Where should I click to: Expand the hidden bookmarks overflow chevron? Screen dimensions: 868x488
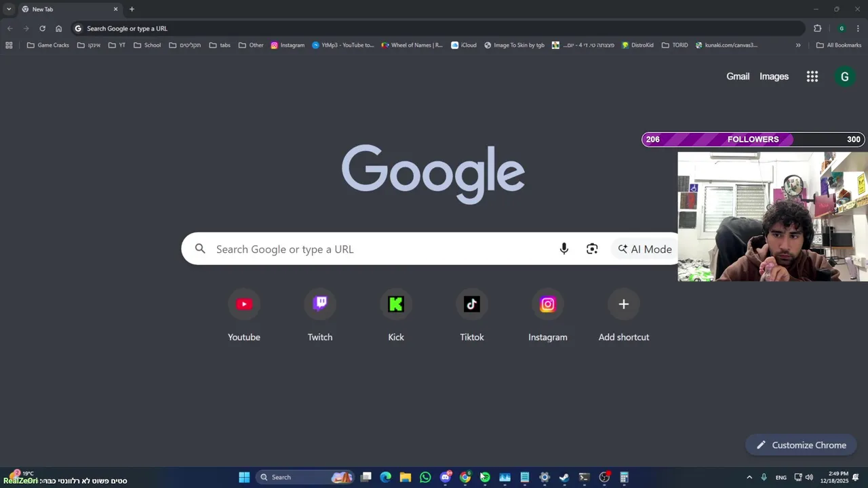click(x=798, y=45)
